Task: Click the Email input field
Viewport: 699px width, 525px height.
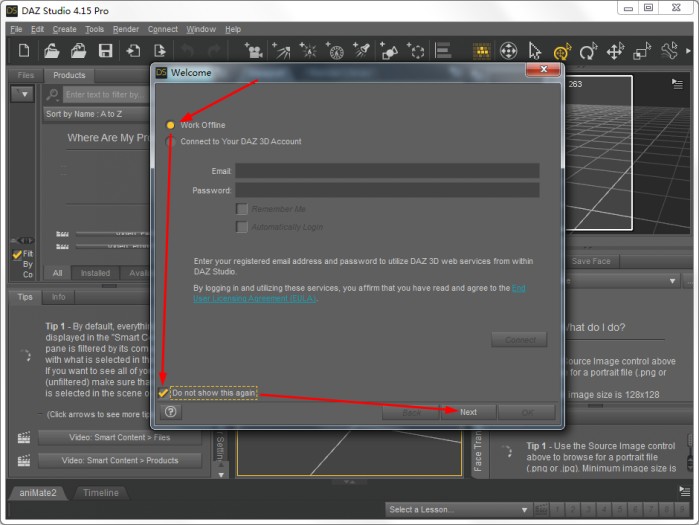Action: [387, 171]
